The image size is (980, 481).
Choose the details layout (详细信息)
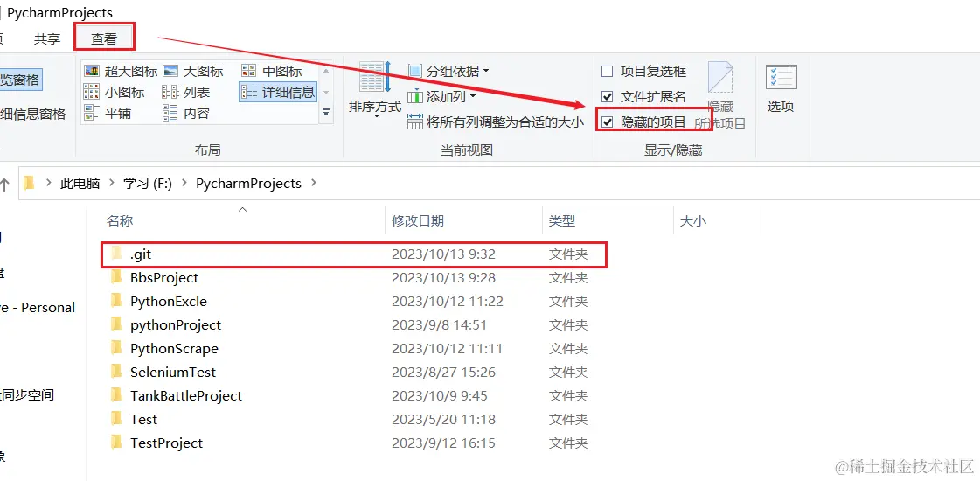click(278, 93)
